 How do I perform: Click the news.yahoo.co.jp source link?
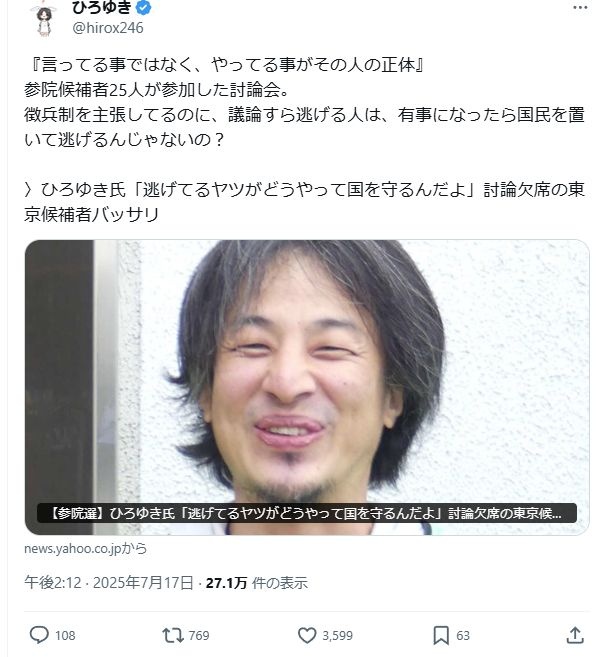86,548
